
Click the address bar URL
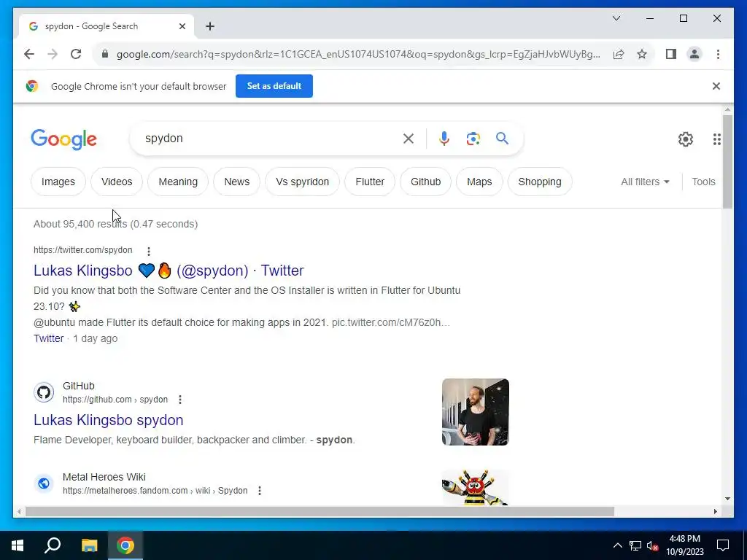coord(358,54)
